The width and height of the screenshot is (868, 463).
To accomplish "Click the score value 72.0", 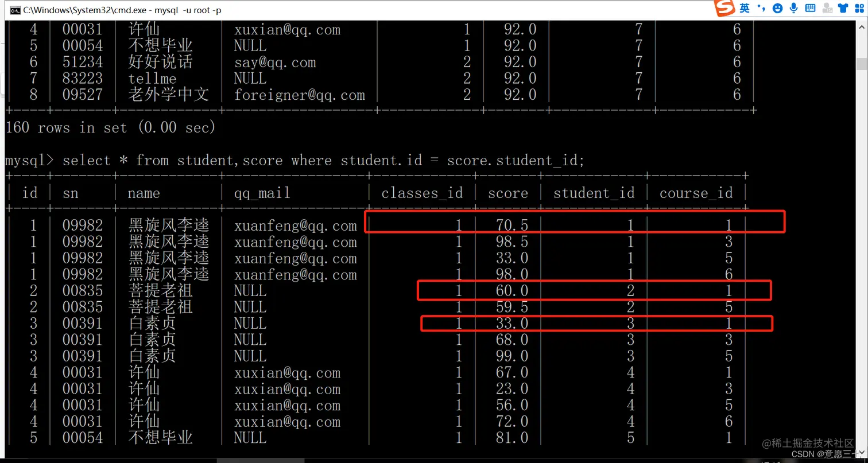I will pos(512,422).
